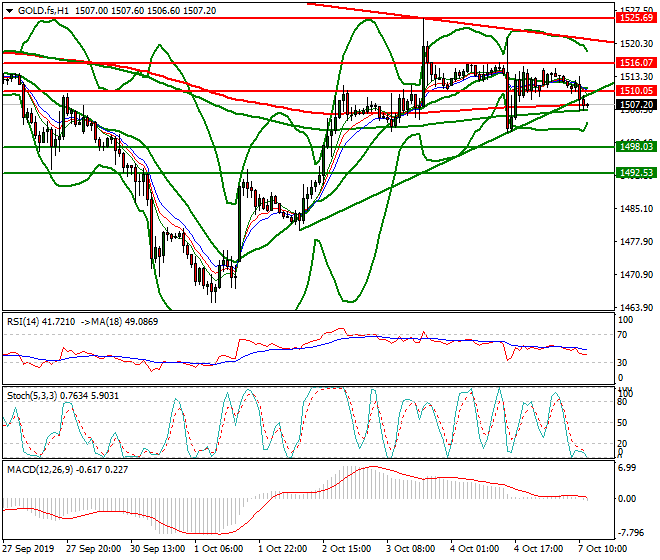The image size is (660, 560).
Task: Select the 1516.07 resistance price label
Action: click(636, 63)
